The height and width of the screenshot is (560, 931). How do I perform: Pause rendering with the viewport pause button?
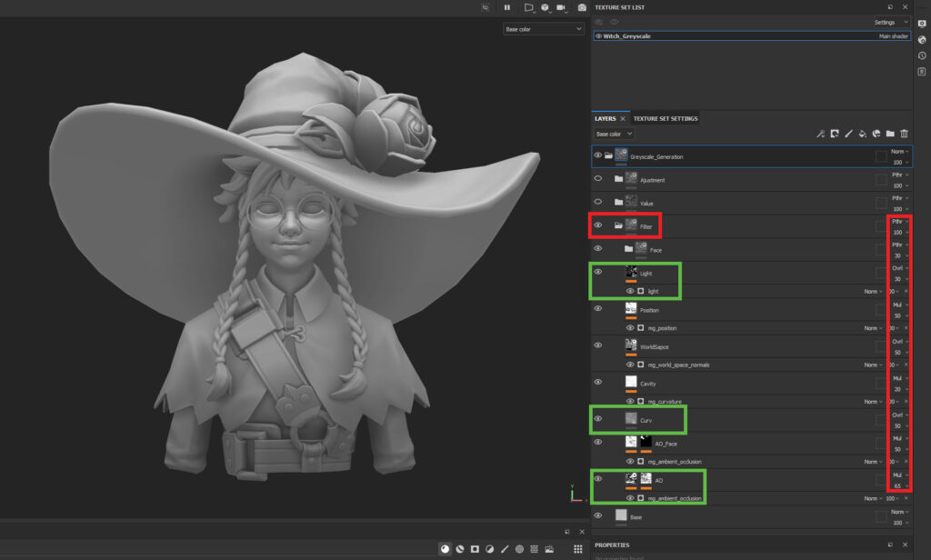coord(507,7)
